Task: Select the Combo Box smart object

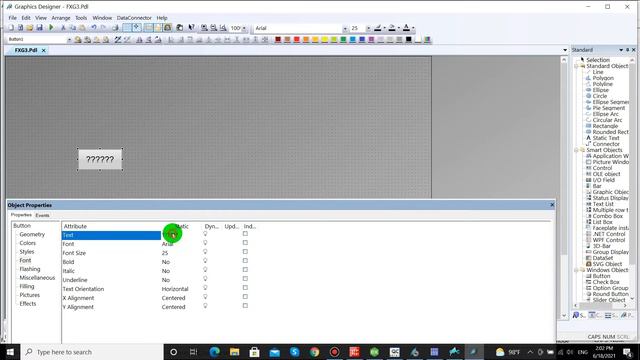Action: tap(607, 216)
